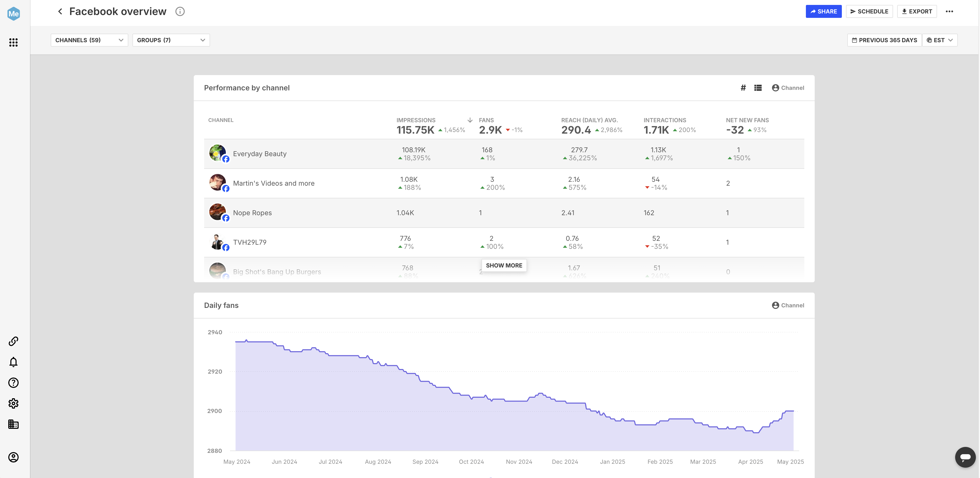Image resolution: width=980 pixels, height=478 pixels.
Task: Click the EXPORT button
Action: [917, 11]
